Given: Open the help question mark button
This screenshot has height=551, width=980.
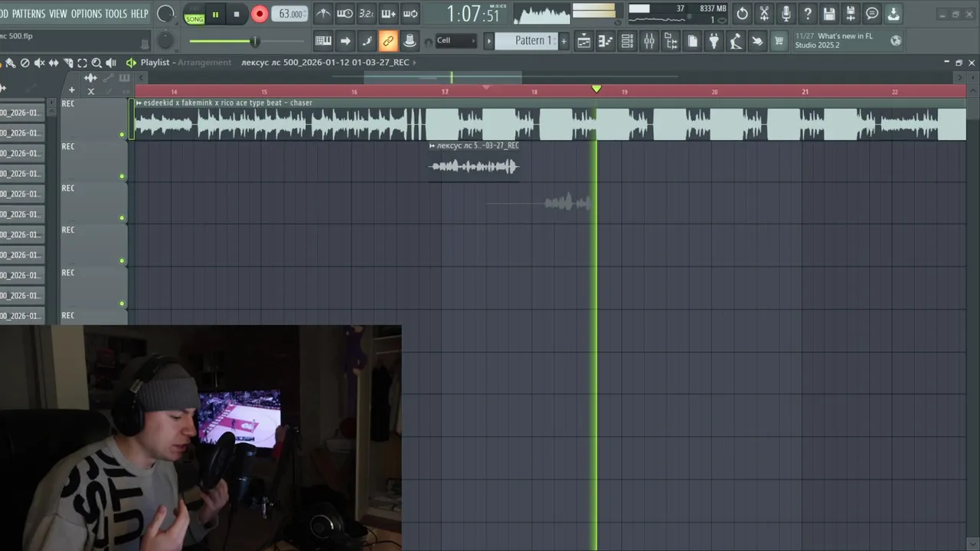Looking at the screenshot, I should (807, 14).
